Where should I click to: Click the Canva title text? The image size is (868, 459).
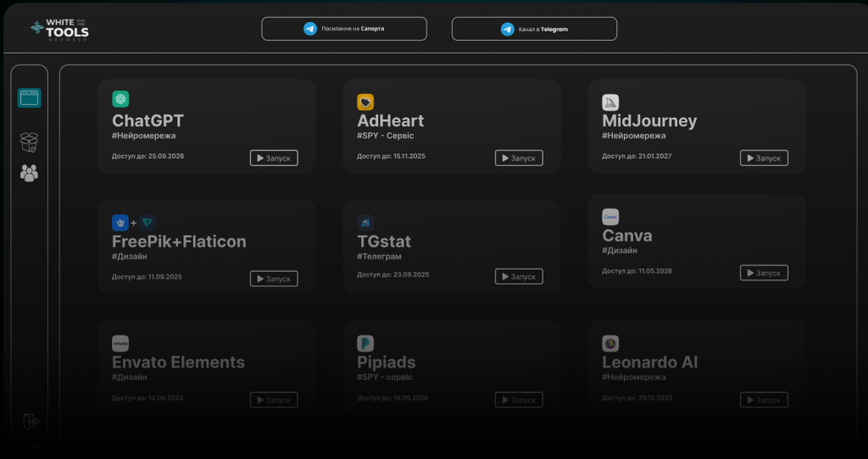tap(627, 235)
